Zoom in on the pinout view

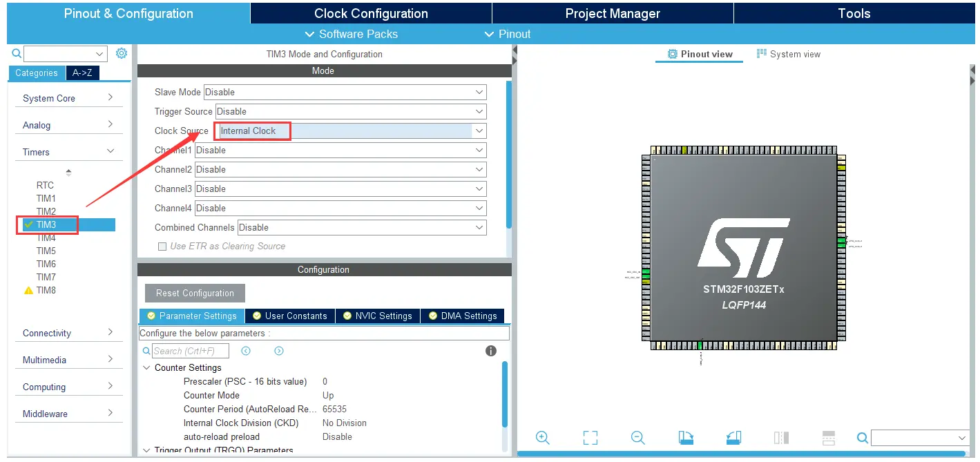pyautogui.click(x=542, y=438)
